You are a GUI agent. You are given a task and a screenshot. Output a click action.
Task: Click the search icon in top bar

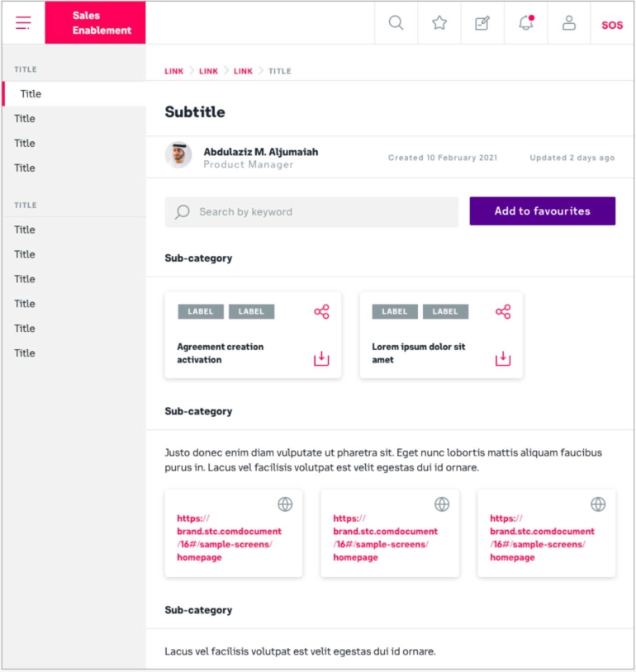click(396, 23)
